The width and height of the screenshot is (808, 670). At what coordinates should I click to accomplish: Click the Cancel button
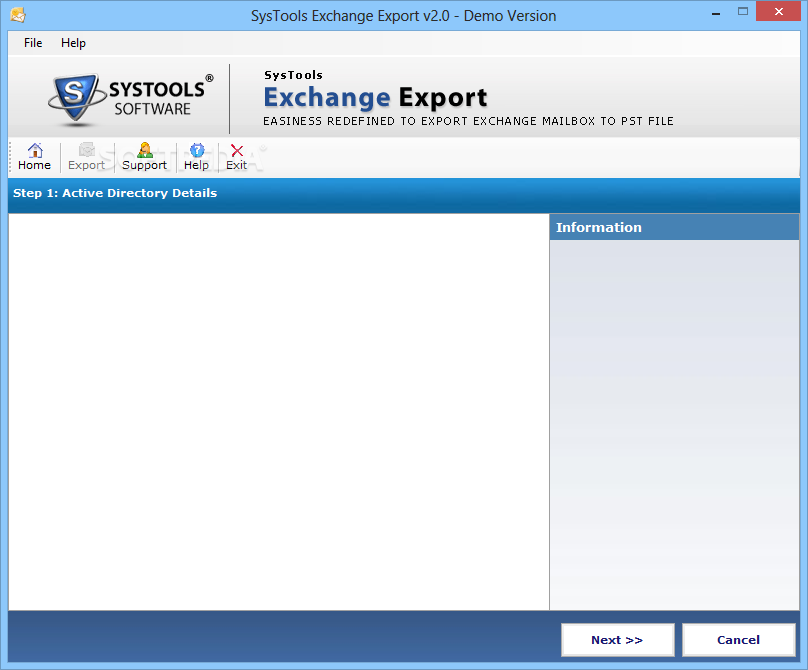click(738, 640)
